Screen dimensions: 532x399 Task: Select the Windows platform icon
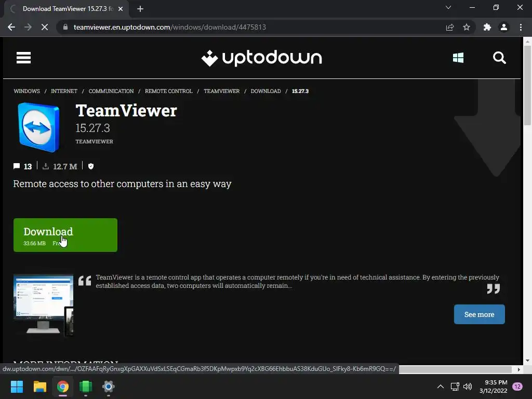pos(458,58)
